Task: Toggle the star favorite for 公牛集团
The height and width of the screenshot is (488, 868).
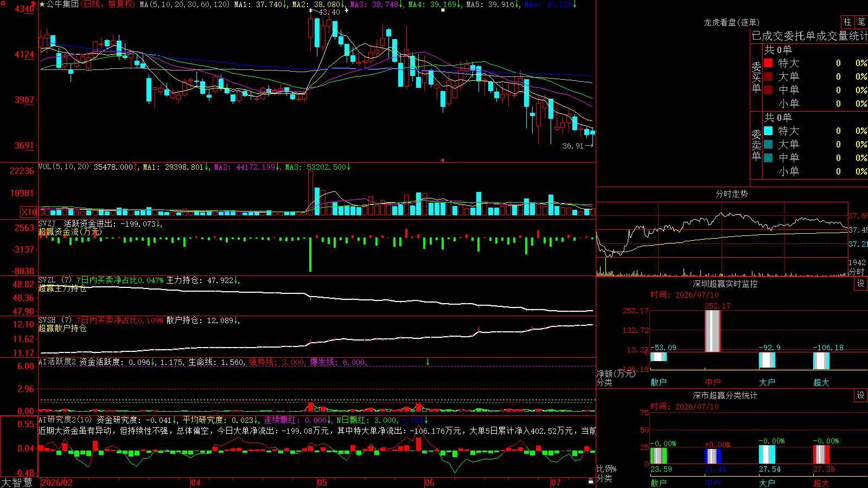Action: pyautogui.click(x=42, y=4)
